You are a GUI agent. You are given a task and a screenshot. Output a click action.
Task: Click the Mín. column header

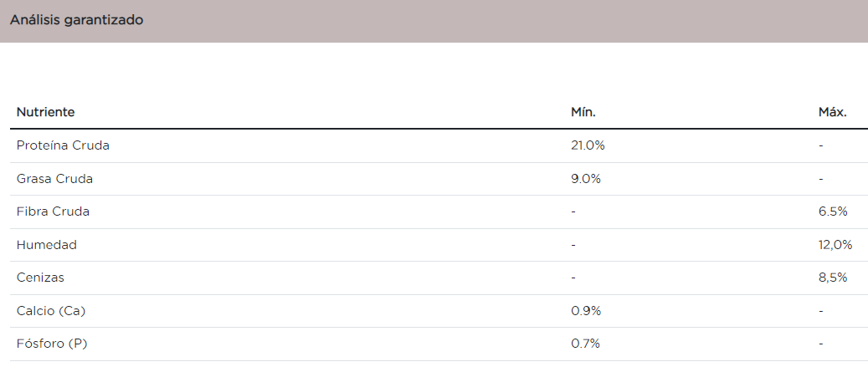coord(583,112)
